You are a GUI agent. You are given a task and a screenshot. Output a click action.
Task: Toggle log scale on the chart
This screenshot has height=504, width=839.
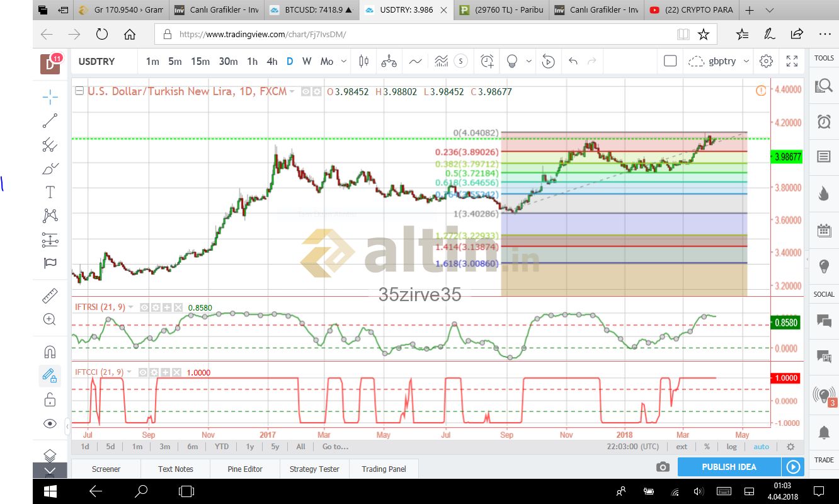click(731, 447)
